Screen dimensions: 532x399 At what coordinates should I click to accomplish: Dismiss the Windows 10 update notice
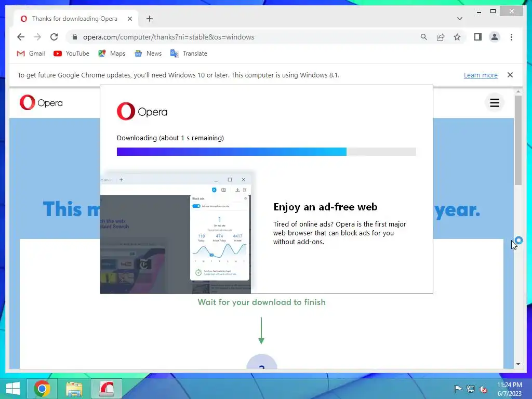click(x=510, y=75)
